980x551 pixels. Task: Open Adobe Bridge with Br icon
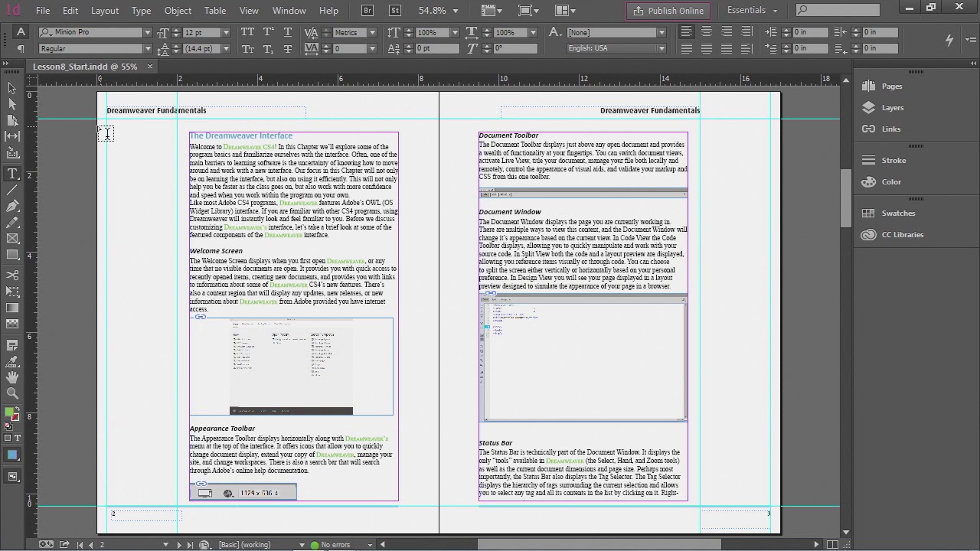[x=367, y=11]
